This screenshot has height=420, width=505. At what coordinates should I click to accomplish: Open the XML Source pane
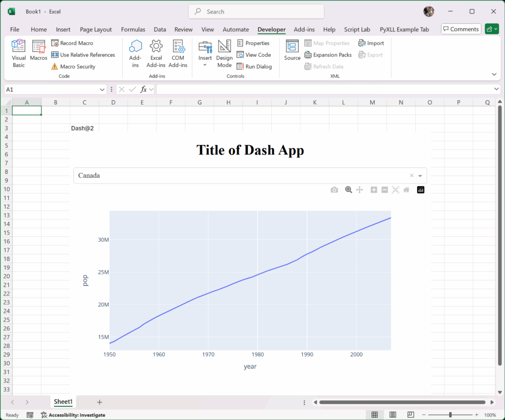292,51
